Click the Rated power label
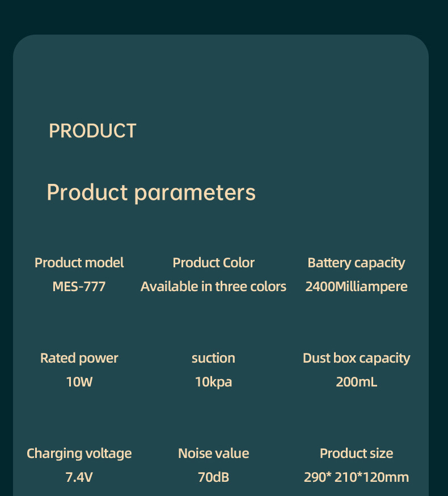 [x=79, y=358]
